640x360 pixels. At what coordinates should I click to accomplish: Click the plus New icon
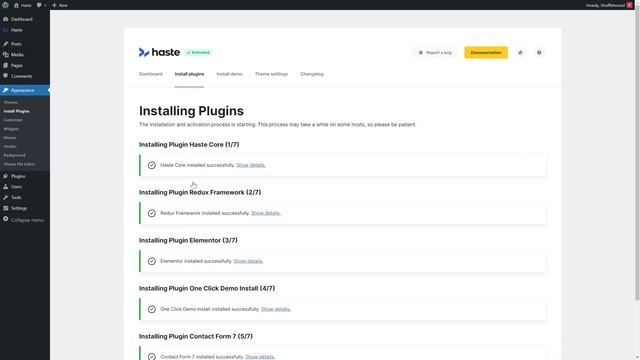pyautogui.click(x=54, y=5)
